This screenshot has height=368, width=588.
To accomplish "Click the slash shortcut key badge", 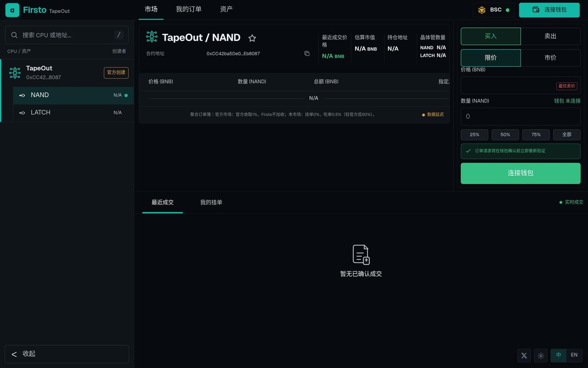I will pyautogui.click(x=119, y=35).
